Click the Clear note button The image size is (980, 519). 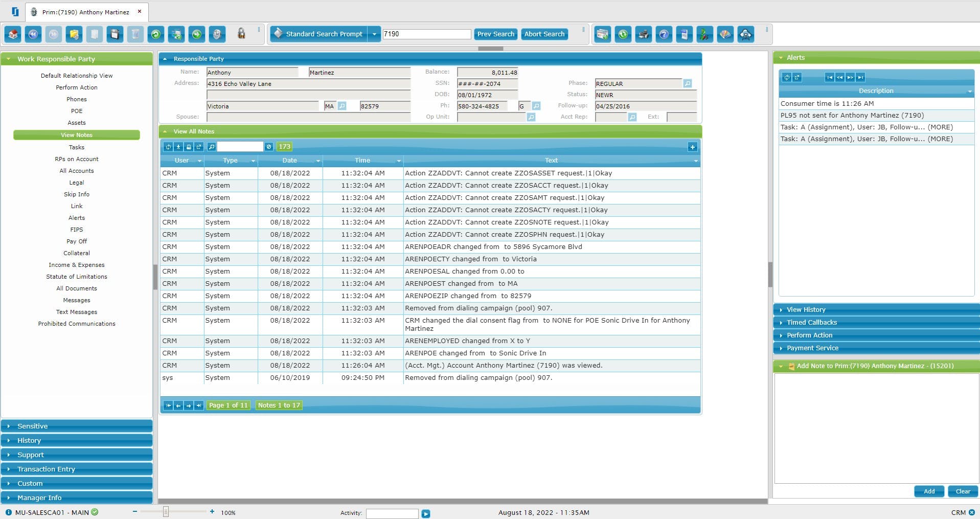click(x=963, y=491)
